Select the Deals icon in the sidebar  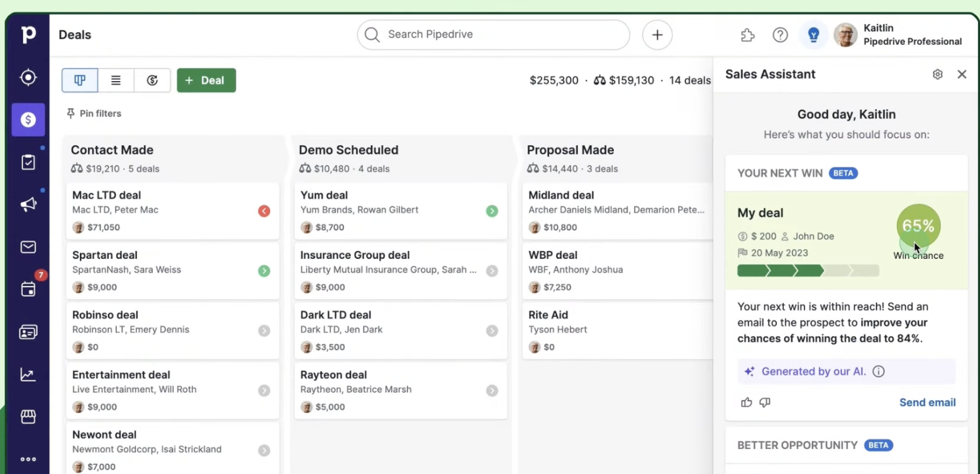(x=28, y=119)
